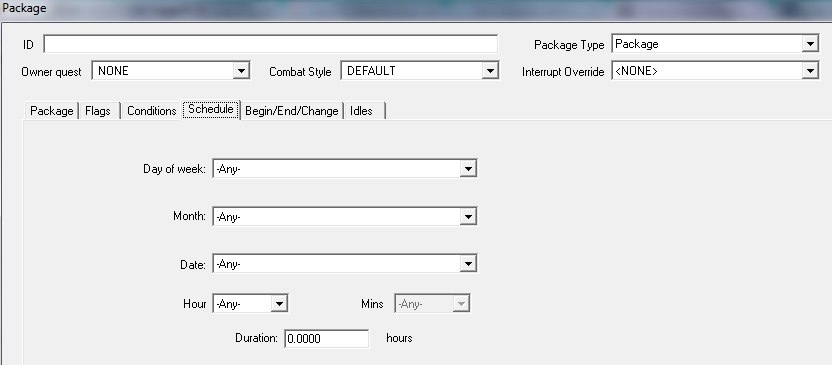This screenshot has width=832, height=365.
Task: Click the ID input field
Action: (x=271, y=44)
